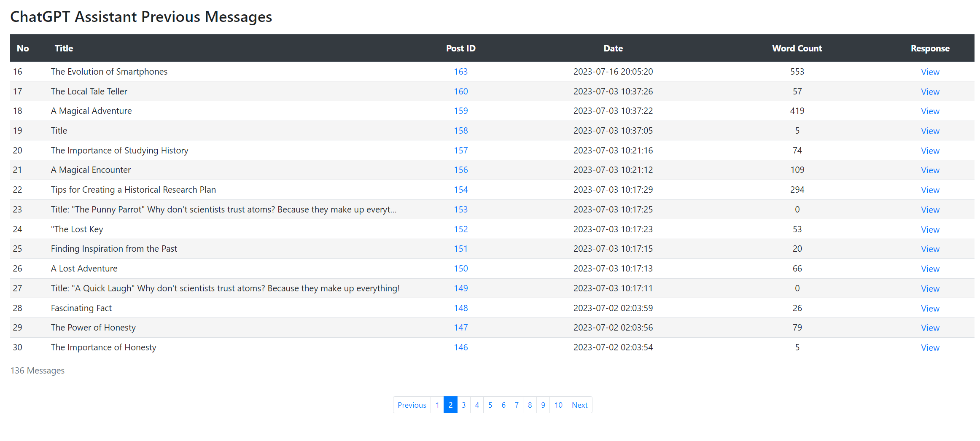Image resolution: width=980 pixels, height=441 pixels.
Task: Go to page 4
Action: tap(477, 405)
